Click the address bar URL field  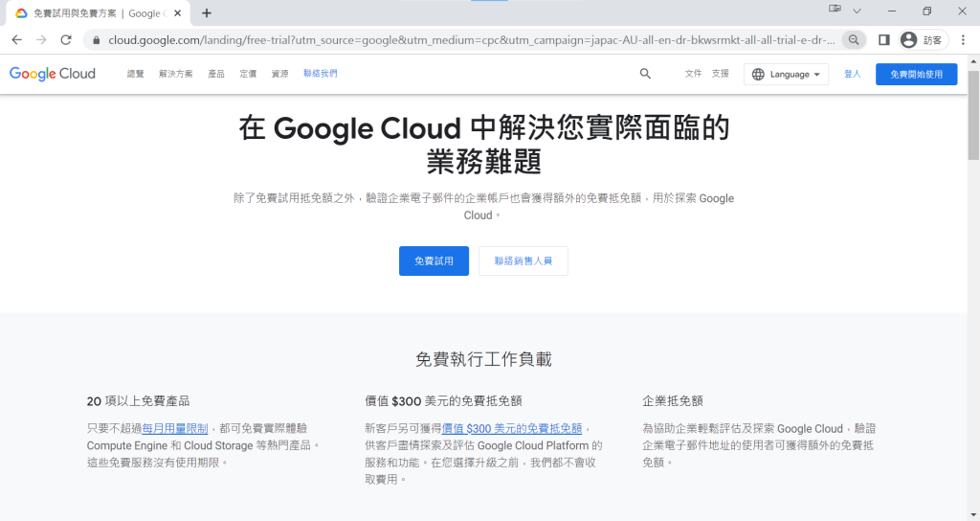tap(471, 40)
